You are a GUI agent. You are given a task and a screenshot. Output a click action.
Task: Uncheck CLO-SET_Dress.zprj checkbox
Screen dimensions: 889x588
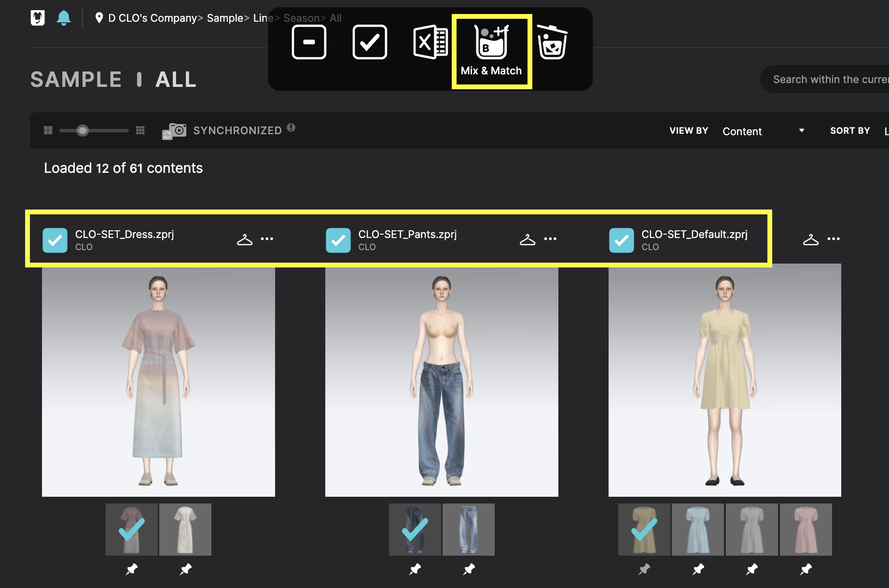55,240
